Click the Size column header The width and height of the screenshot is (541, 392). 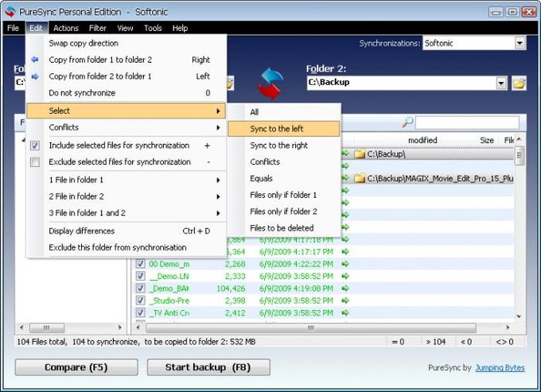[x=487, y=140]
